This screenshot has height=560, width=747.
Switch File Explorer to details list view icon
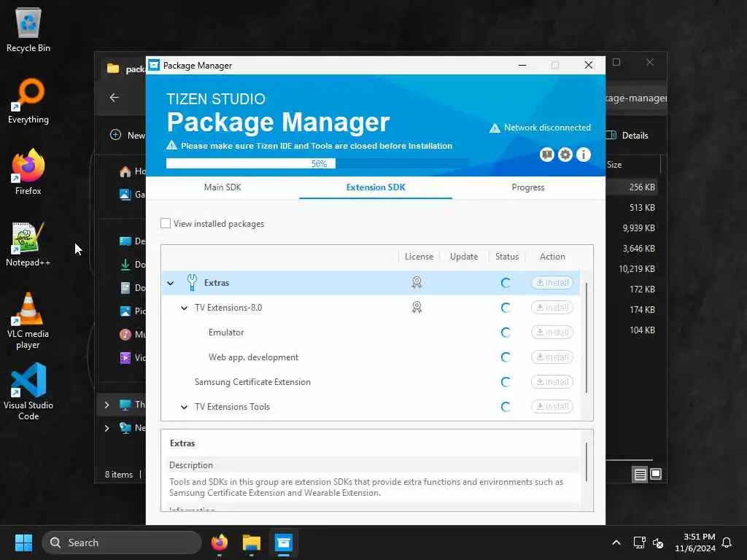[640, 474]
